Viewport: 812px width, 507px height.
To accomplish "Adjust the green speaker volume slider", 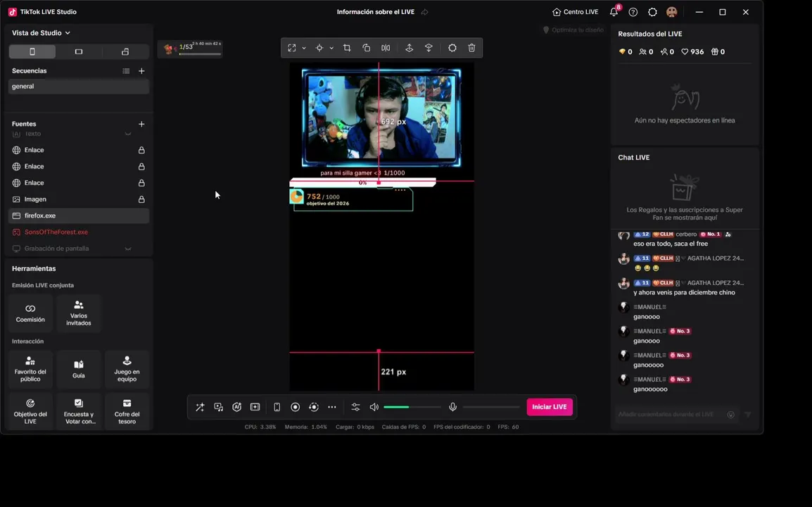I will tap(412, 408).
